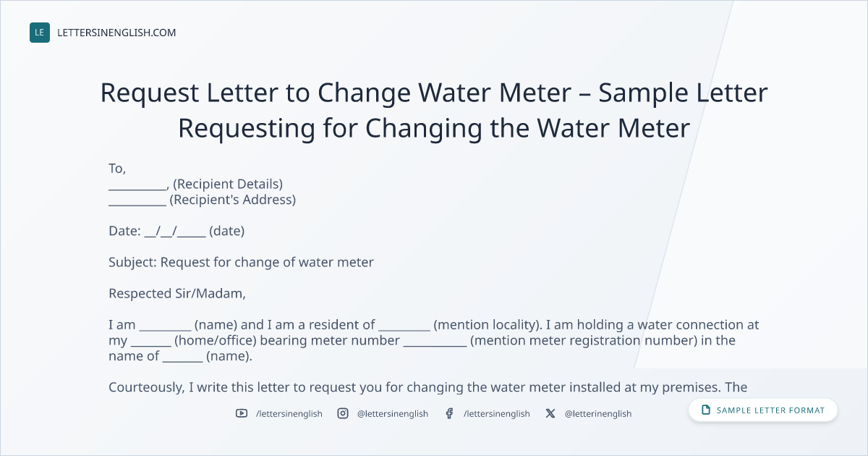868x456 pixels.
Task: Open the /lettersinenglish Facebook handle
Action: pyautogui.click(x=497, y=413)
